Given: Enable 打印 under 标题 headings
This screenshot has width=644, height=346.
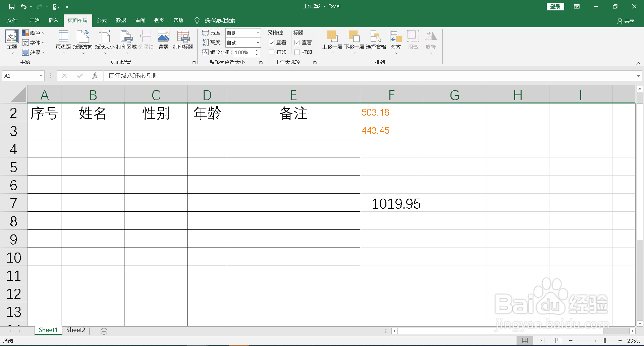Looking at the screenshot, I should (x=297, y=52).
